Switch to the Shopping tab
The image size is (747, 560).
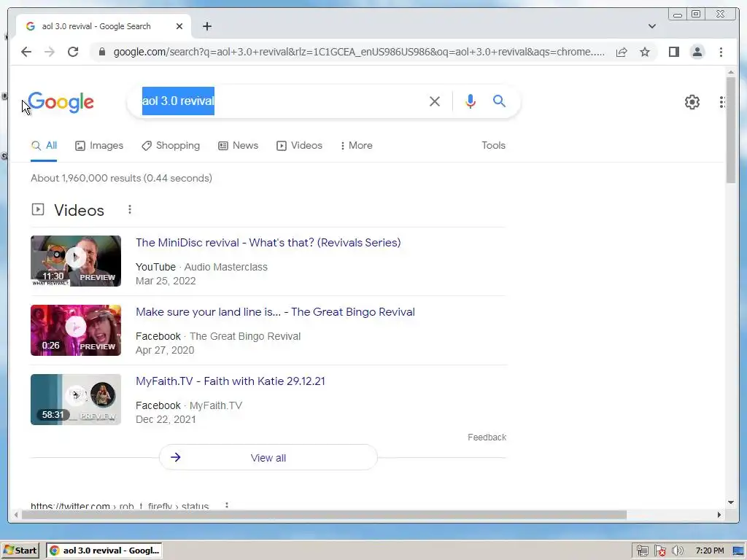(x=171, y=146)
